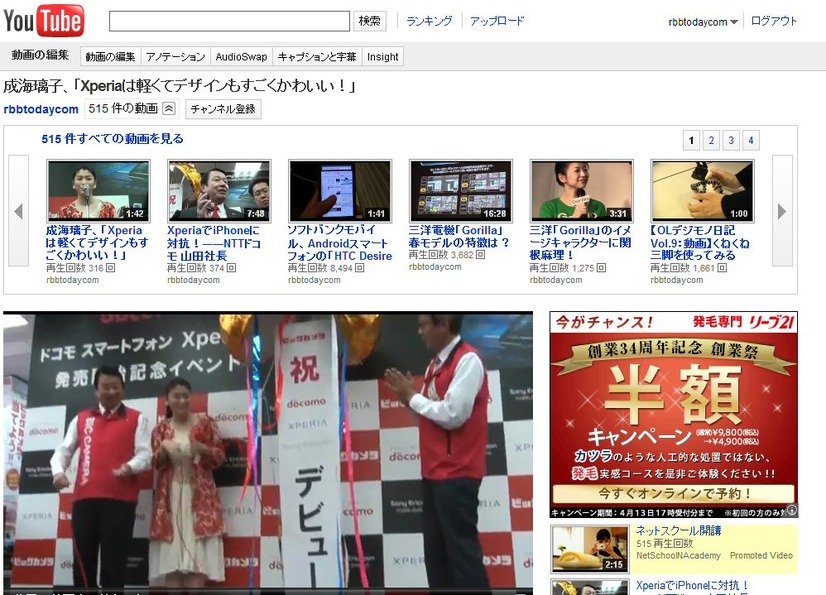Collapse the 515 件の動画 expander

(168, 109)
